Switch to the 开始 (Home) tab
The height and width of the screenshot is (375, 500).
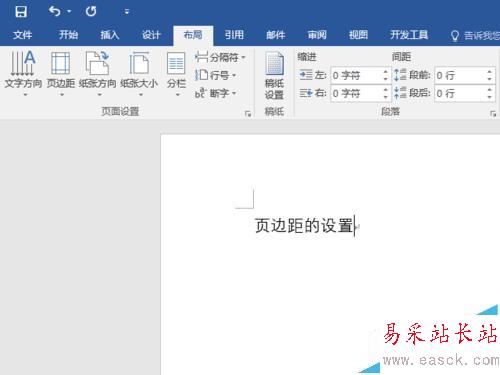click(x=68, y=35)
